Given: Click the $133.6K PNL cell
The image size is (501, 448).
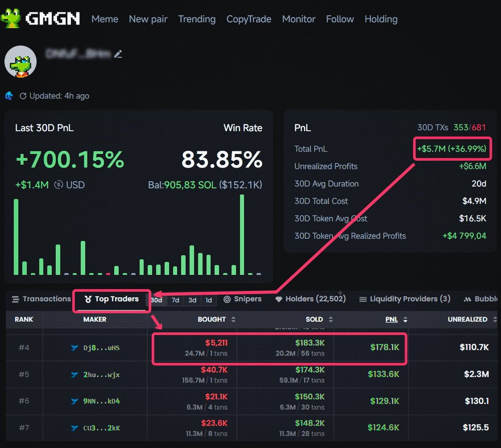Looking at the screenshot, I should click(x=383, y=374).
